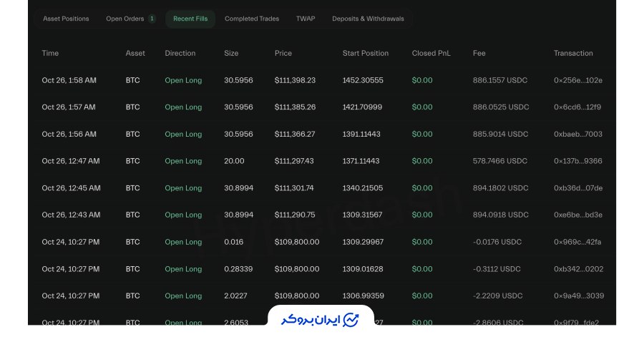Switch to the Asset Positions tab

[x=66, y=19]
